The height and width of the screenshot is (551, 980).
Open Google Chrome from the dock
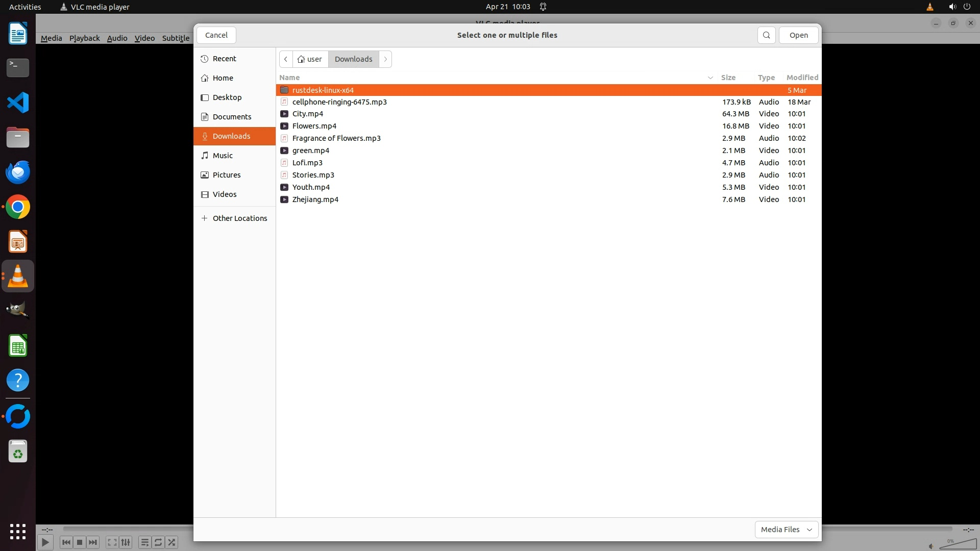(18, 207)
